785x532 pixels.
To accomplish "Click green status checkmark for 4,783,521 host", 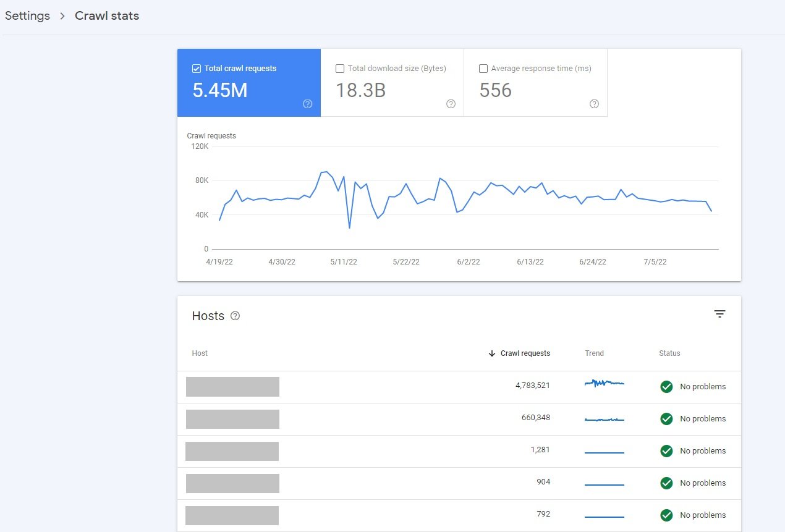I will [666, 387].
